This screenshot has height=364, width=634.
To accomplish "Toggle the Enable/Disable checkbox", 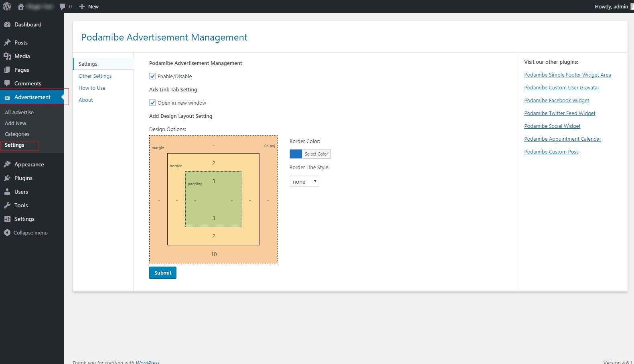I will click(x=152, y=76).
